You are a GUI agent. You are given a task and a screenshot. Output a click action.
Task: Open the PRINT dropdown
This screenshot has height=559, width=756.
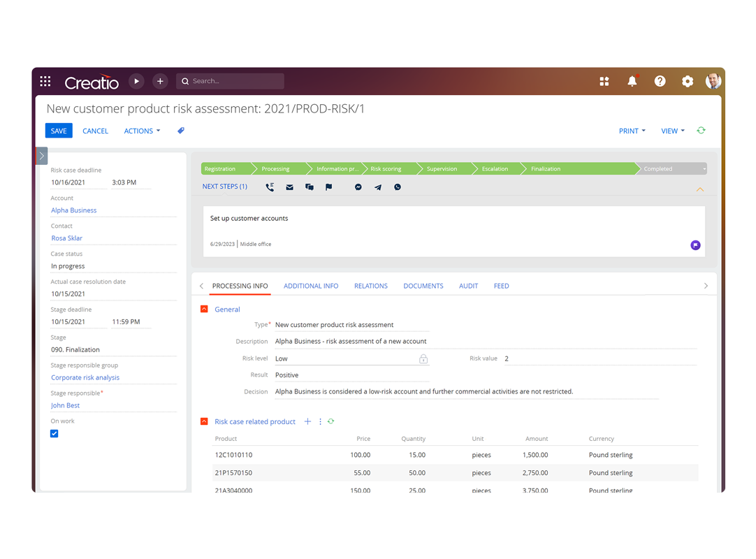coord(632,131)
